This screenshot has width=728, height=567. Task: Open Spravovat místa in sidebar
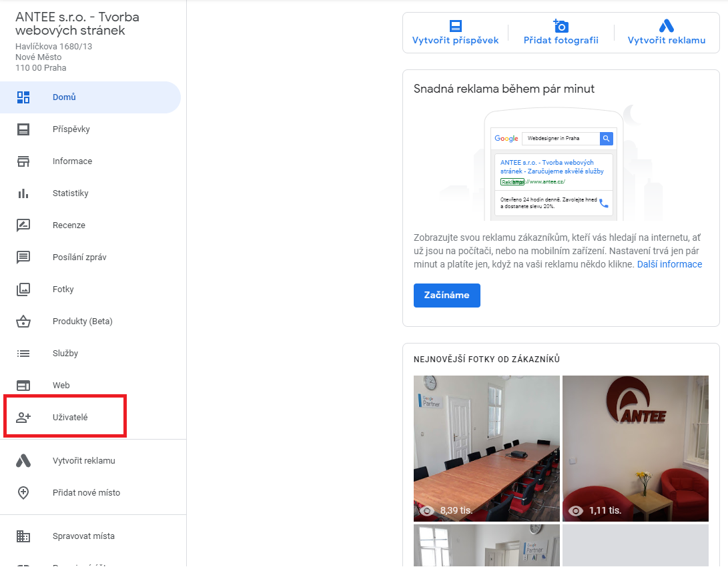[x=83, y=536]
